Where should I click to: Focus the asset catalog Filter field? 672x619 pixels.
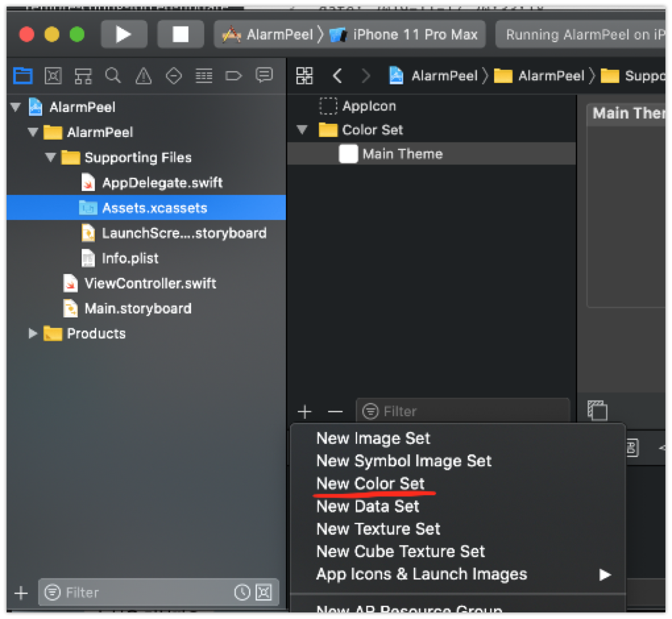coord(463,411)
